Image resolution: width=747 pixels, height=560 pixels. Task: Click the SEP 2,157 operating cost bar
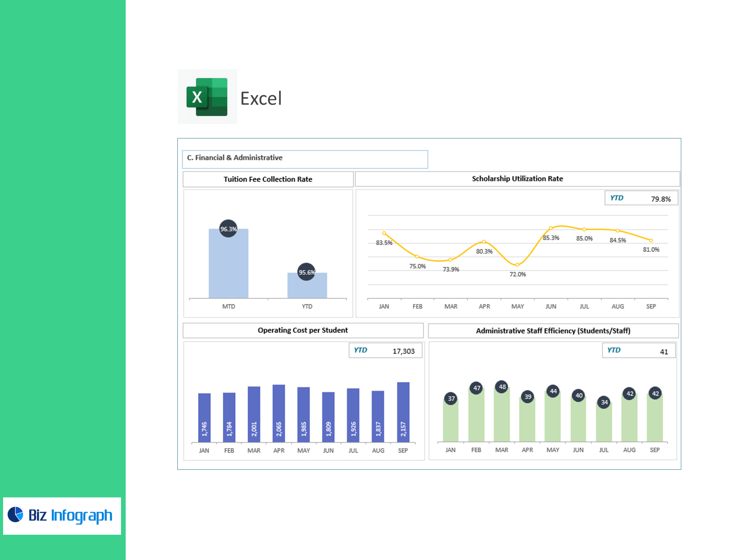tap(403, 412)
